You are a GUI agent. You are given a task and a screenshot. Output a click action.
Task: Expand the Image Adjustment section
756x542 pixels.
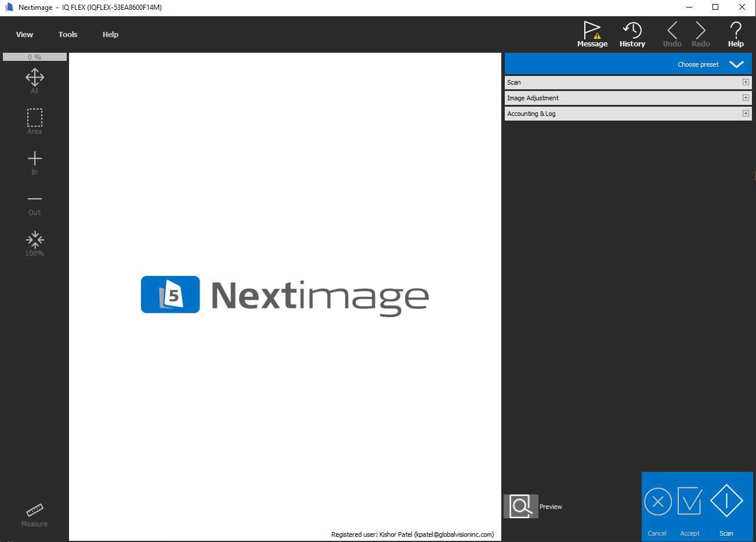[746, 98]
